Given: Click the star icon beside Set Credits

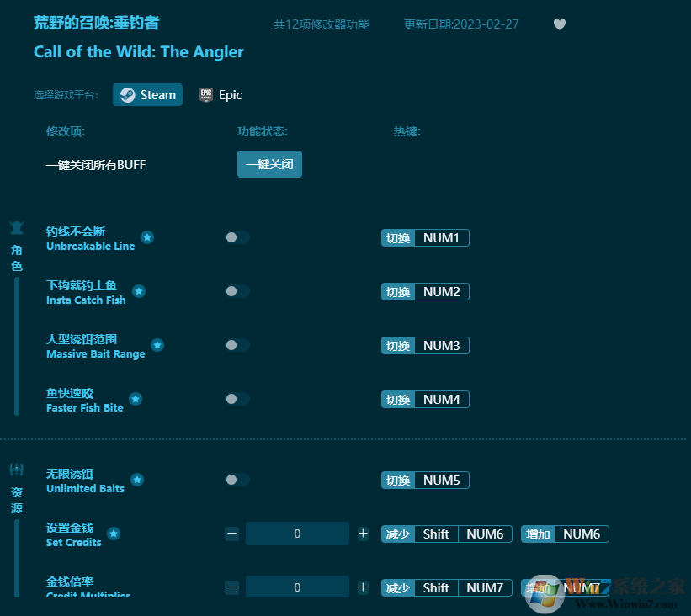Looking at the screenshot, I should [x=114, y=534].
